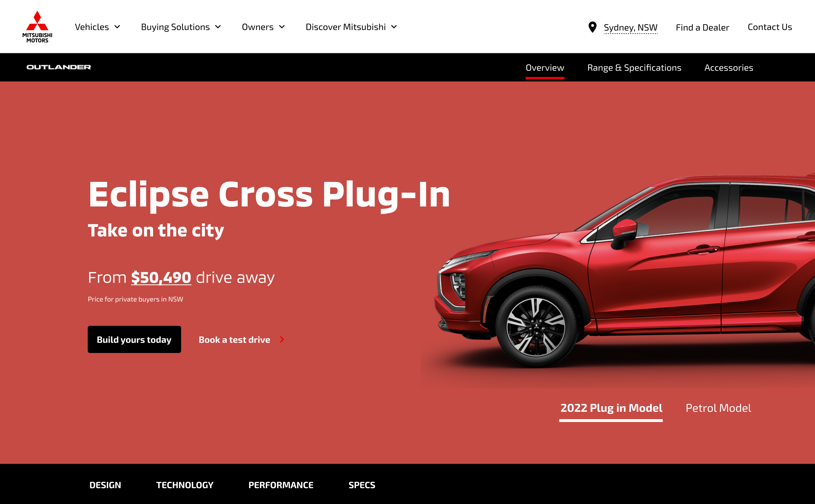Click the Book a test drive link
This screenshot has height=504, width=815.
coord(234,340)
